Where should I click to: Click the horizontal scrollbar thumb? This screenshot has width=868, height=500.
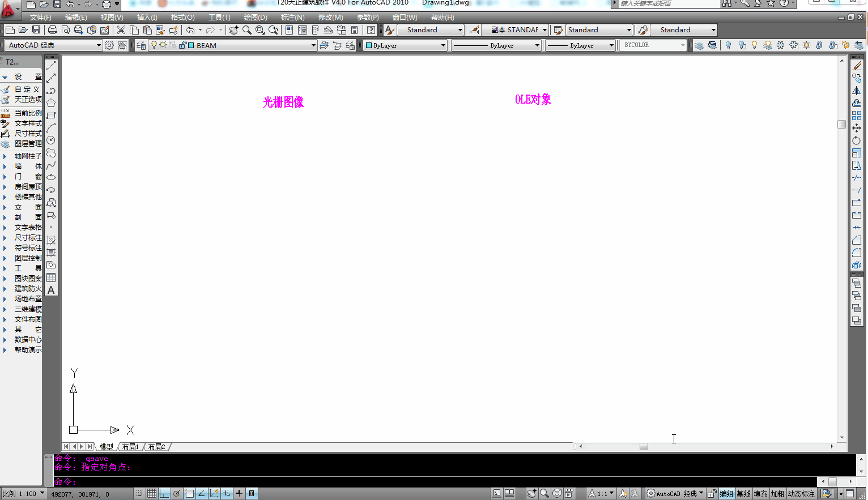click(644, 446)
